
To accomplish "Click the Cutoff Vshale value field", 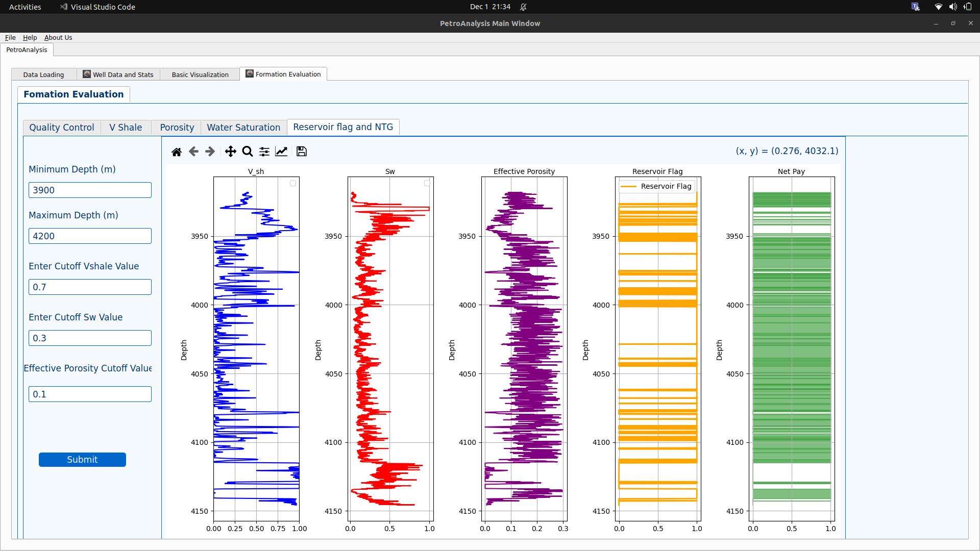I will coord(89,287).
